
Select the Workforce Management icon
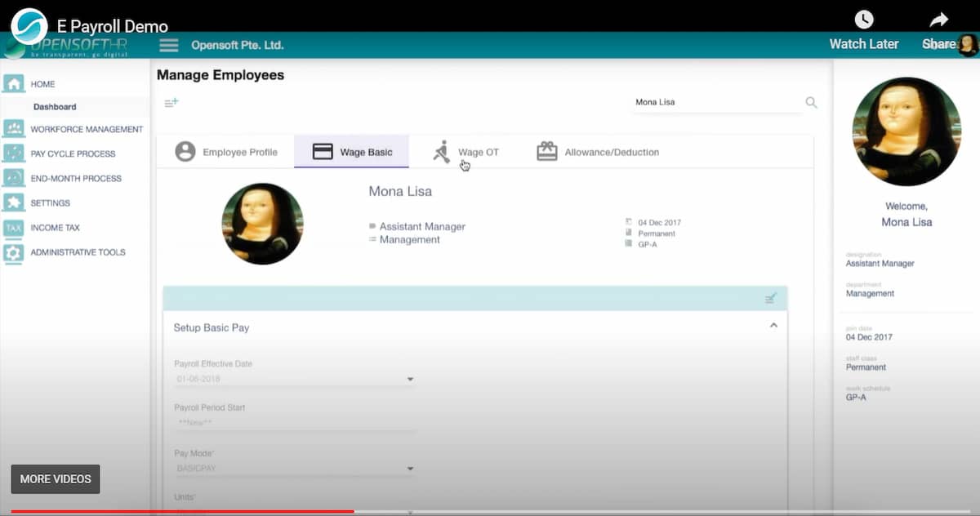tap(13, 129)
